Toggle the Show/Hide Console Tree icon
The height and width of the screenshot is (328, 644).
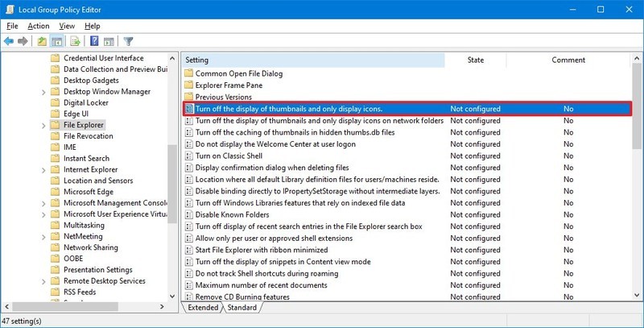coord(56,41)
